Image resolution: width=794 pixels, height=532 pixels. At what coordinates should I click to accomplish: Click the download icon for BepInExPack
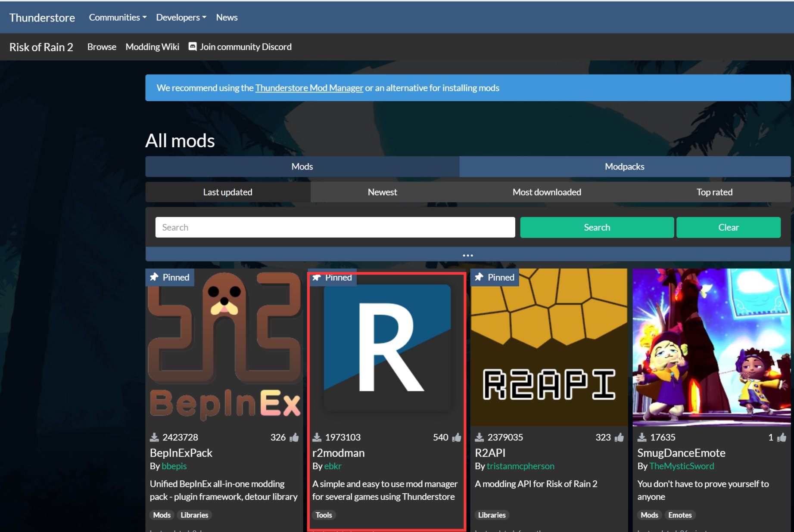coord(154,437)
